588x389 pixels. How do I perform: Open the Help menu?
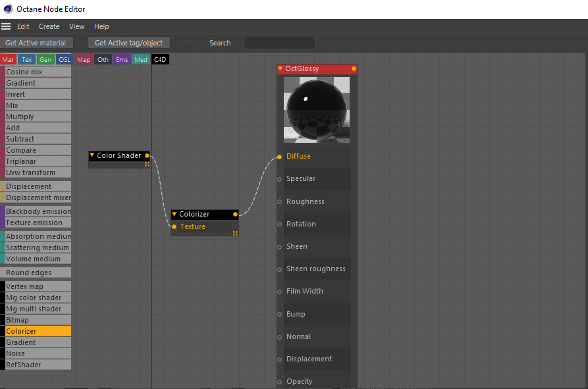click(x=101, y=26)
